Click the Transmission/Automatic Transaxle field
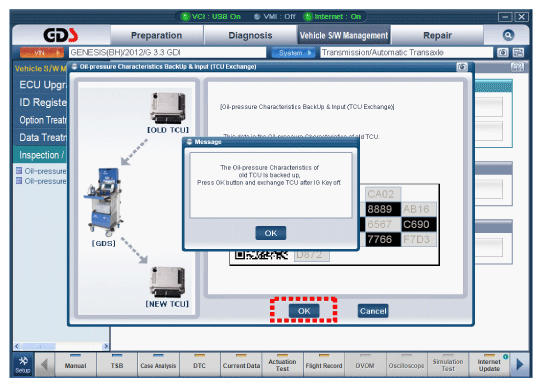542x387 pixels. point(406,53)
